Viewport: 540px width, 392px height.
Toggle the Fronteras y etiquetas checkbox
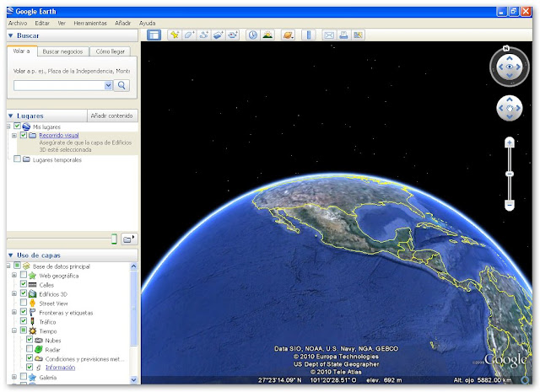[24, 312]
